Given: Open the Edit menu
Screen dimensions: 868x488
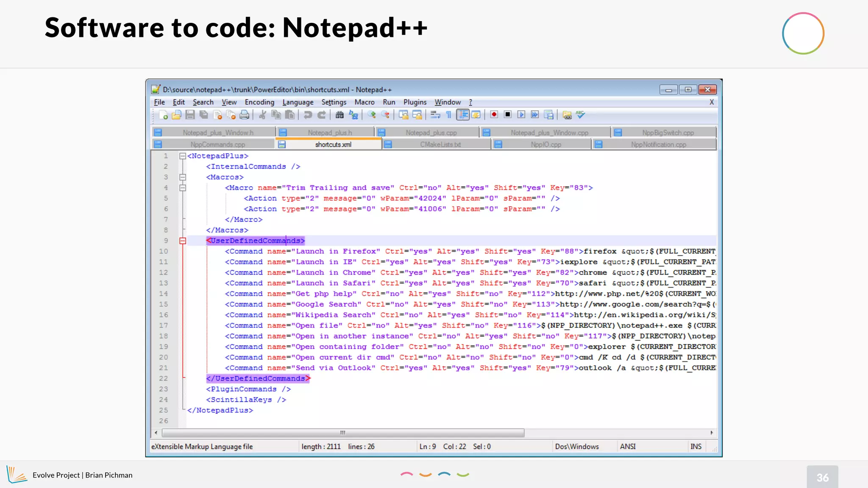Looking at the screenshot, I should pos(179,102).
